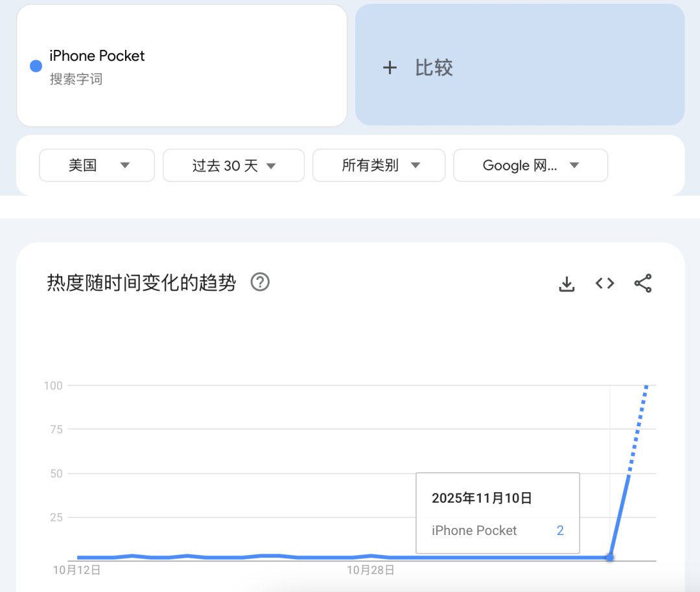Click the 10月28日 axis label

pos(371,571)
